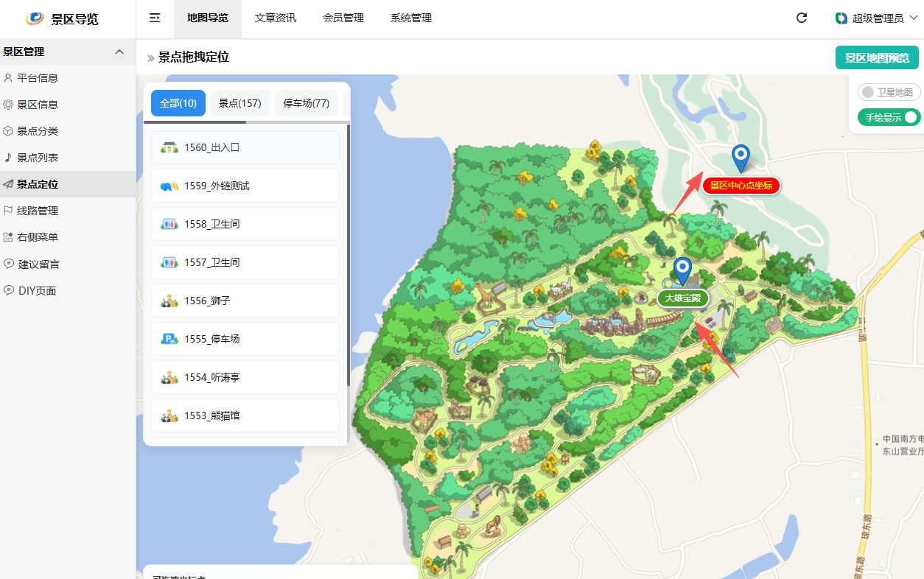Click the 景点列表 music note icon

tap(8, 158)
